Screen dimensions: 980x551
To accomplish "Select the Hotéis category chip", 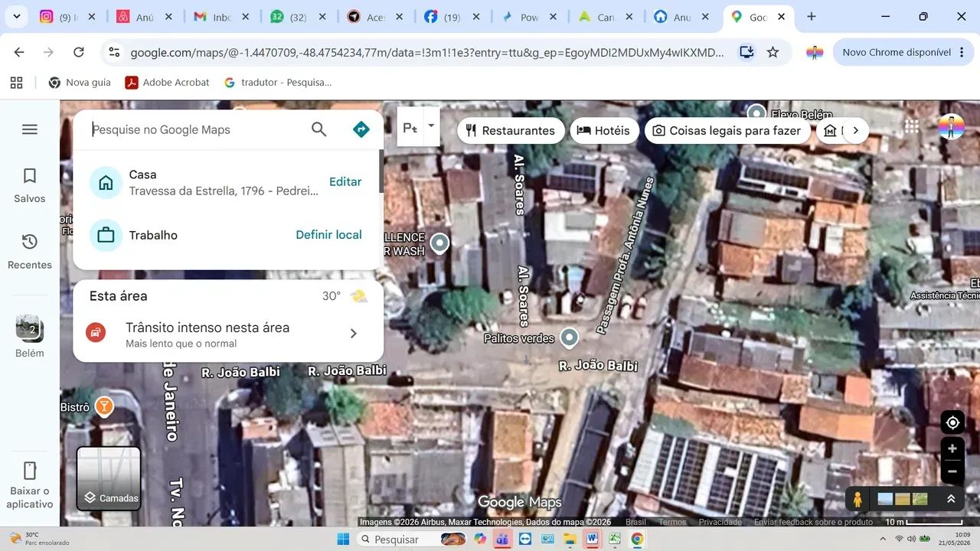I will click(603, 130).
